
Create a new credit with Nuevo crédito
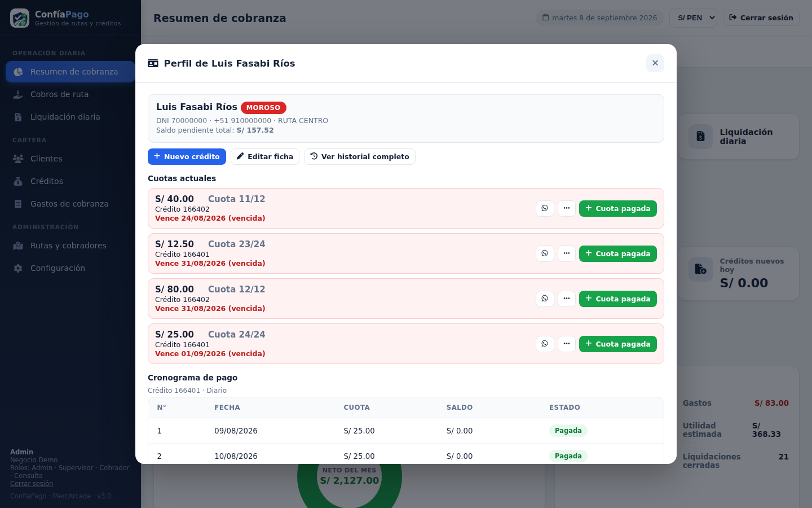[187, 156]
